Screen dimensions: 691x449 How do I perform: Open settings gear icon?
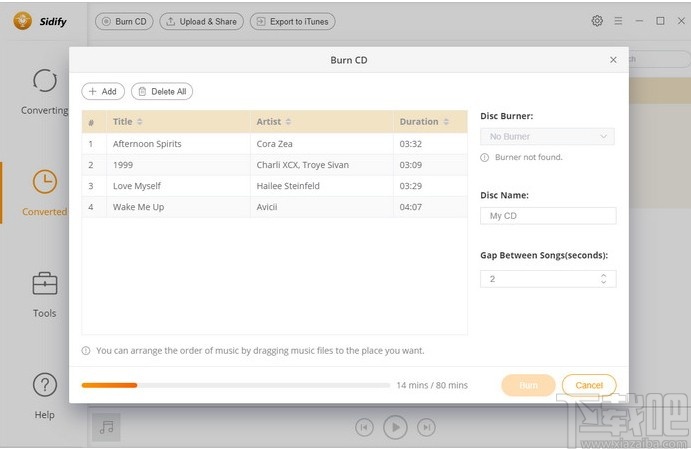click(x=597, y=21)
